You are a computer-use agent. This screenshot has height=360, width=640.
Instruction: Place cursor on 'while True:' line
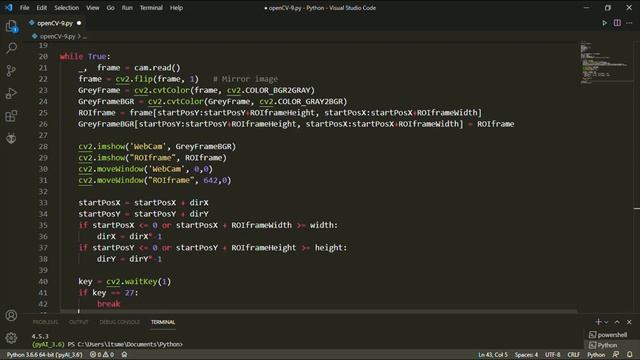[85, 56]
